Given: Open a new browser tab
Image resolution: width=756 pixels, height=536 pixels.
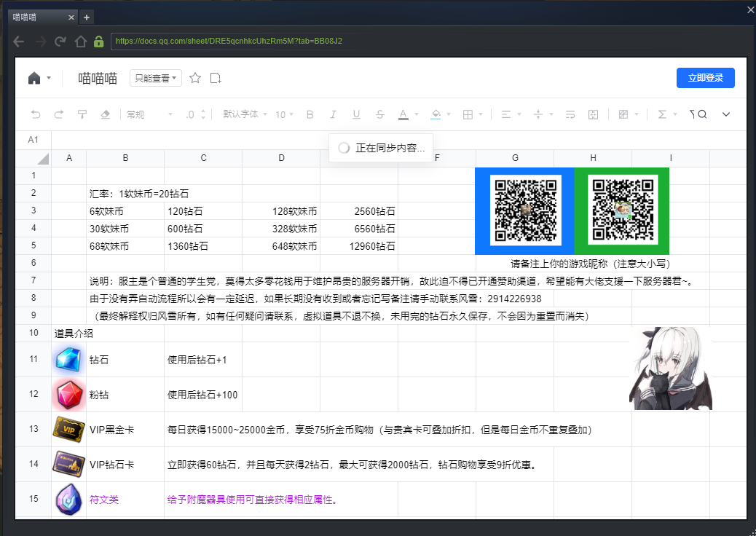Looking at the screenshot, I should (86, 17).
